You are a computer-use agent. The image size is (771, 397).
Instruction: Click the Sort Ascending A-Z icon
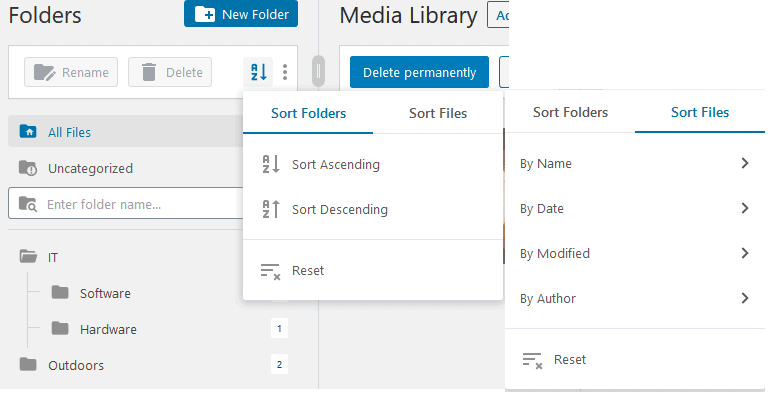click(271, 164)
